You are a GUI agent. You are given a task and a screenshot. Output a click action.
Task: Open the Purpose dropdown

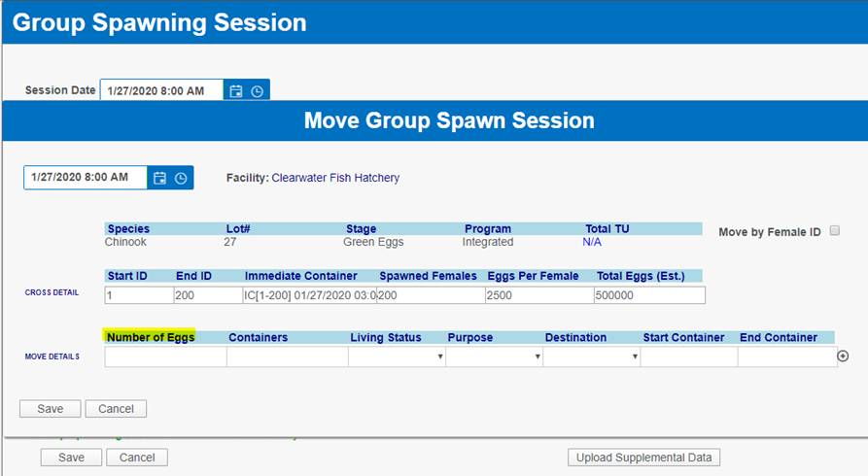tap(494, 357)
